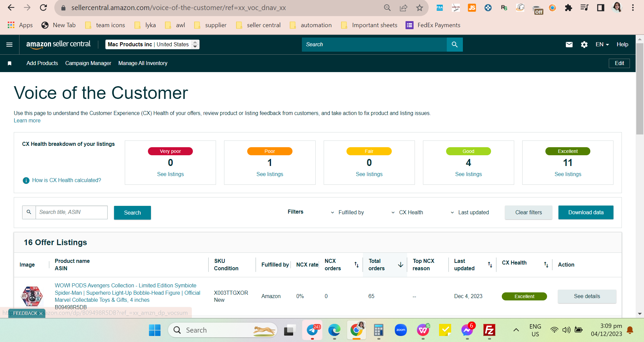Open Manage All Inventory

[143, 63]
